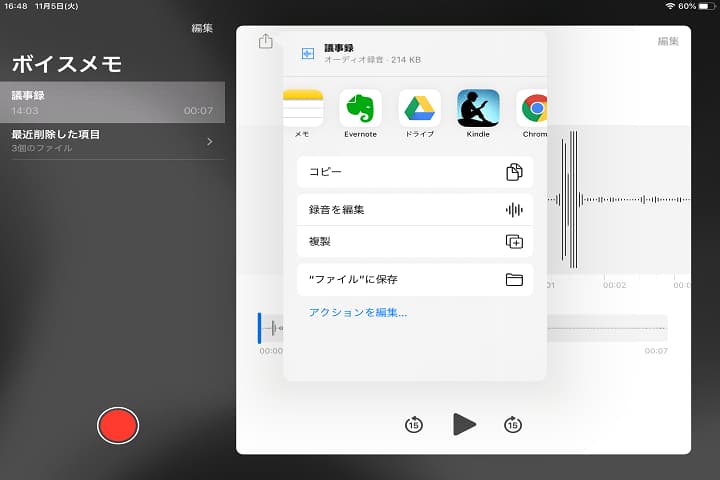Click the overview waveform scrubber near 00:07
The image size is (720, 480).
click(x=607, y=328)
